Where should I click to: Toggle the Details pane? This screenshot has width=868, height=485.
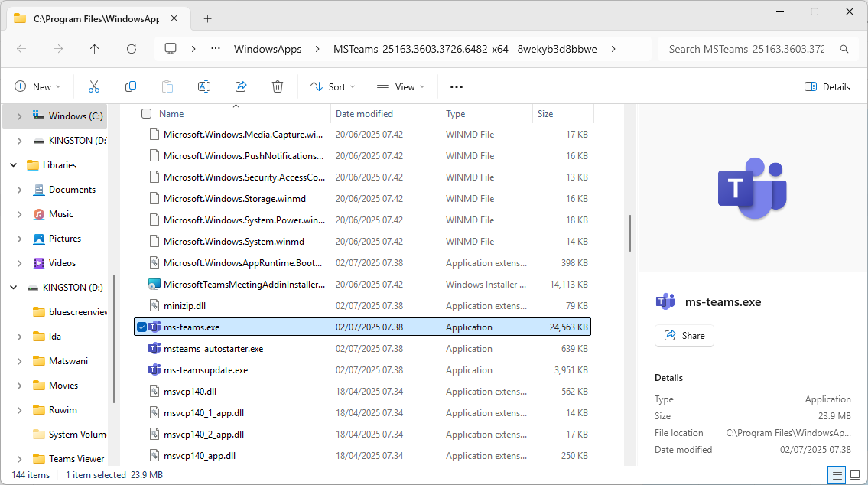pyautogui.click(x=827, y=86)
